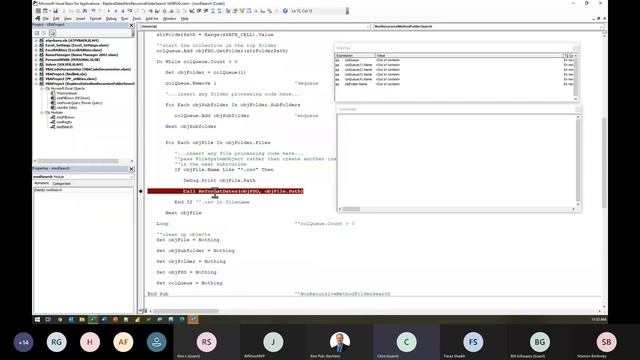Viewport: 640px width, 360px height.
Task: Open the Insert menu
Action: [81, 19]
